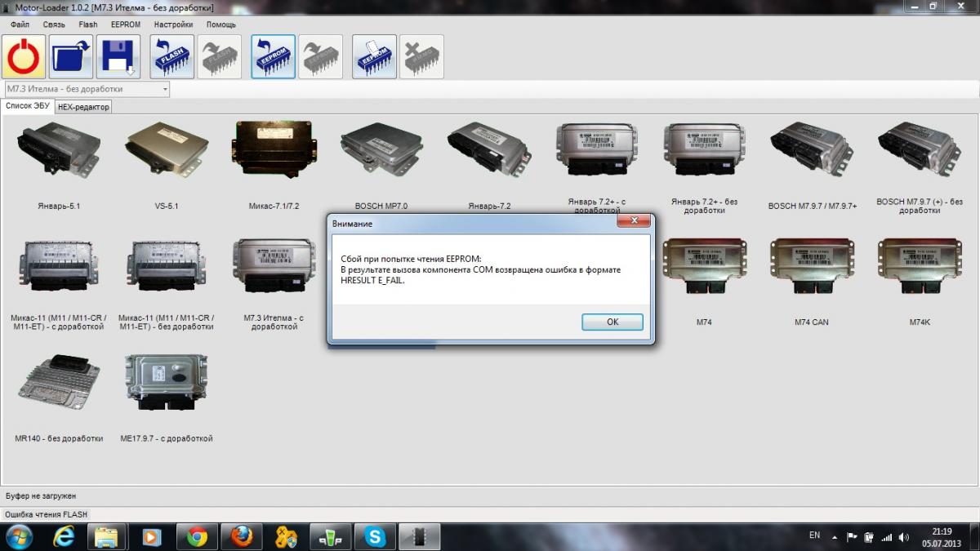Confirm the error dialog with OK
This screenshot has width=980, height=551.
tap(612, 322)
